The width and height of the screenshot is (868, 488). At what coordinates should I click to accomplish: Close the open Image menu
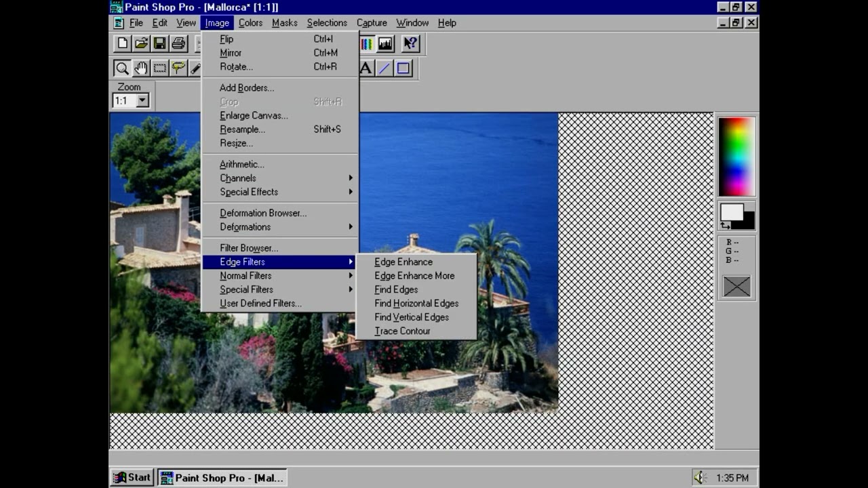click(217, 22)
